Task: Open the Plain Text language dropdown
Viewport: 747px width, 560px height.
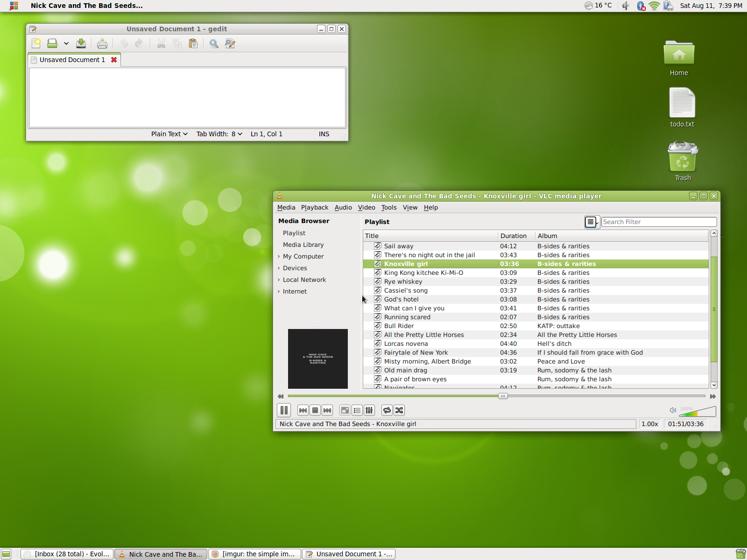Action: point(169,134)
